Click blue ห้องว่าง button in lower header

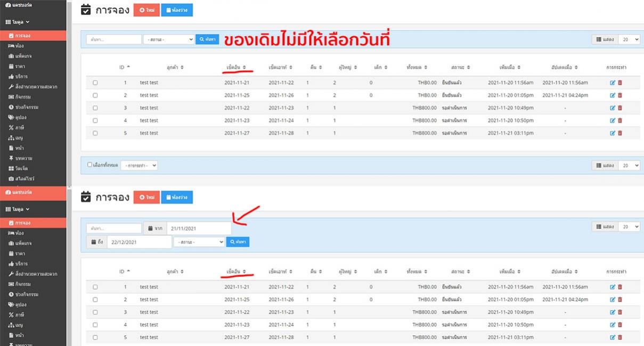click(x=177, y=197)
